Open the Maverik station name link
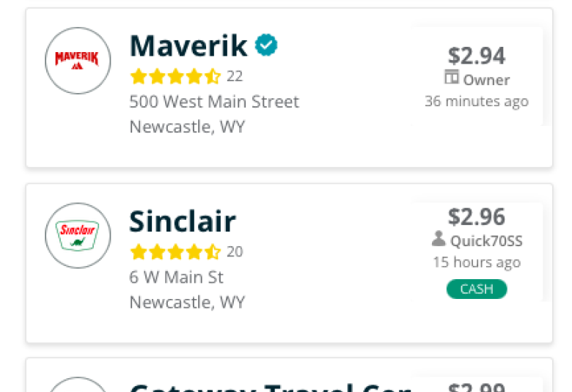The height and width of the screenshot is (392, 572). click(188, 46)
